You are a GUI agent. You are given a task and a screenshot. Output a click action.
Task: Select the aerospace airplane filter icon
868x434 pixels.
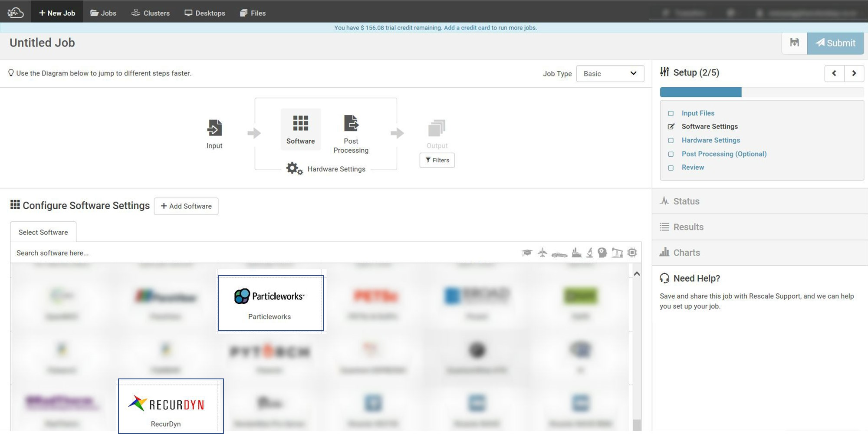pyautogui.click(x=542, y=252)
